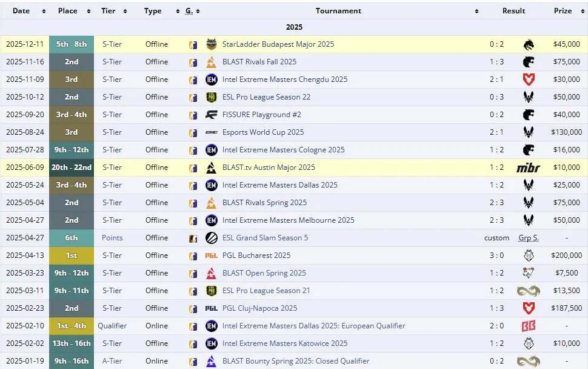Open FISSURE Playground #2 tournament page
This screenshot has height=369, width=588.
pos(261,115)
